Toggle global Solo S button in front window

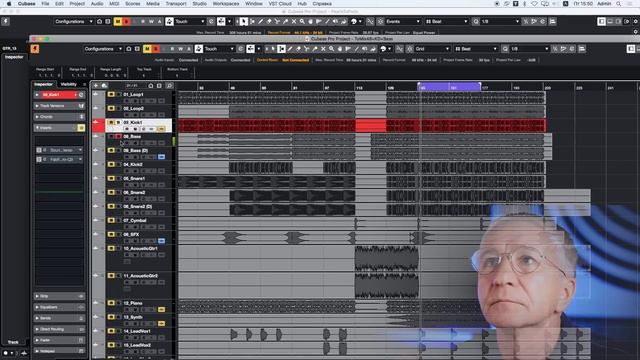[156, 49]
